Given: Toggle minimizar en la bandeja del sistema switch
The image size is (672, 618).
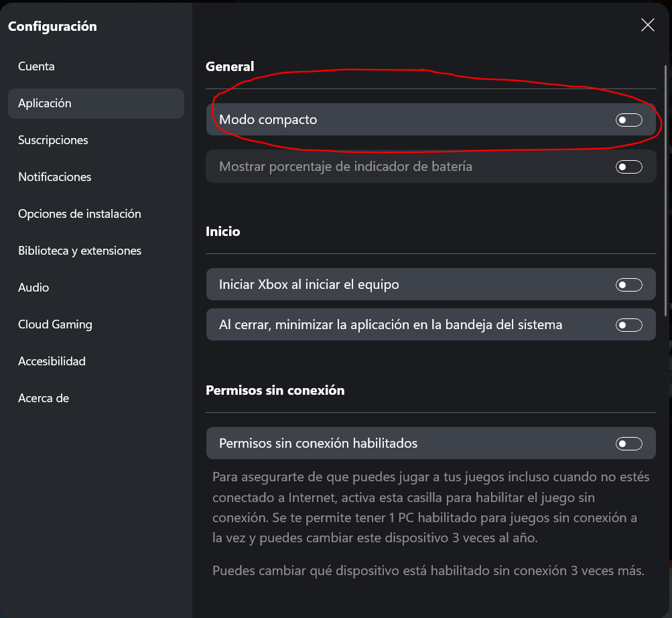Looking at the screenshot, I should click(628, 325).
